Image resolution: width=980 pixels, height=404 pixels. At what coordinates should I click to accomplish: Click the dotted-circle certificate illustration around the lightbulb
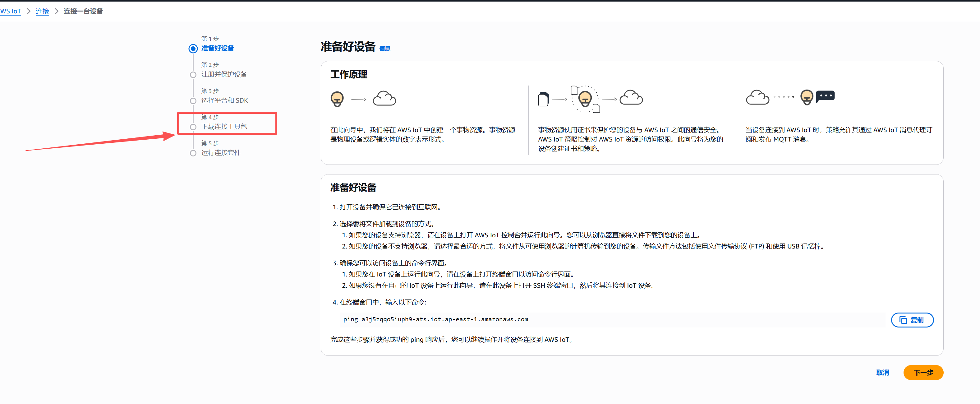[x=586, y=100]
